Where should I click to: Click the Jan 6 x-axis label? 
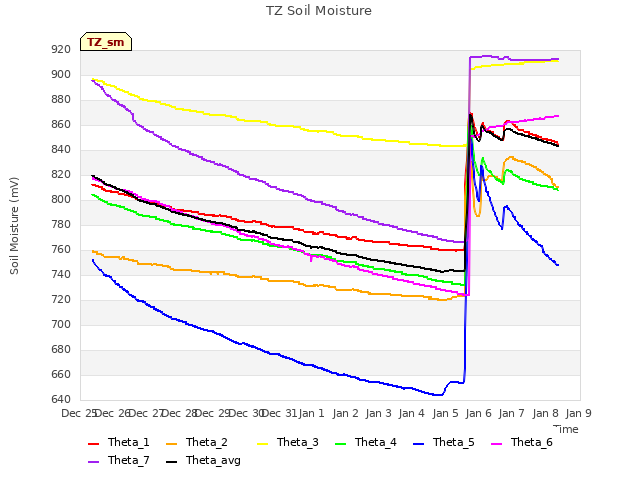(x=478, y=413)
